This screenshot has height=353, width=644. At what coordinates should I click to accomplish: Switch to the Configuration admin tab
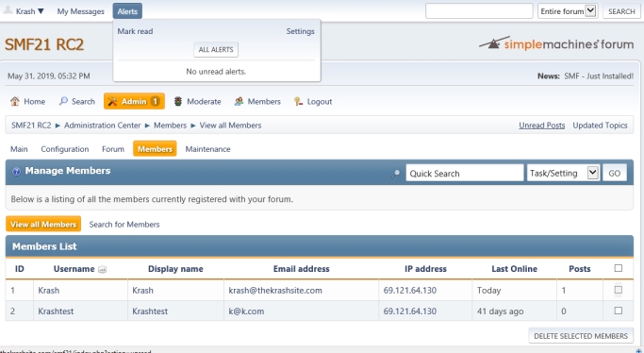(x=65, y=149)
